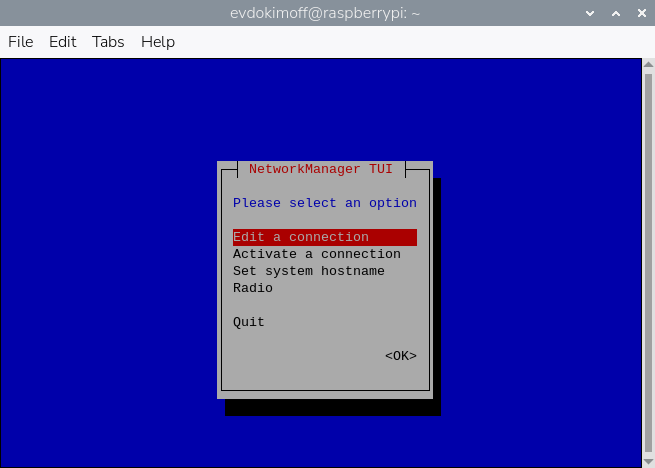Open the Help menu
Image resolution: width=655 pixels, height=468 pixels.
(x=158, y=41)
